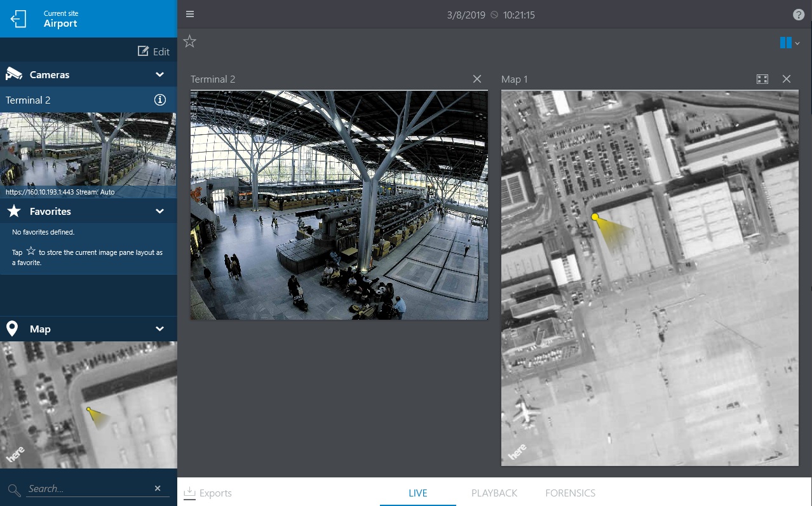Click the yellow camera marker on Map 1
The image size is (812, 506).
[x=595, y=217]
